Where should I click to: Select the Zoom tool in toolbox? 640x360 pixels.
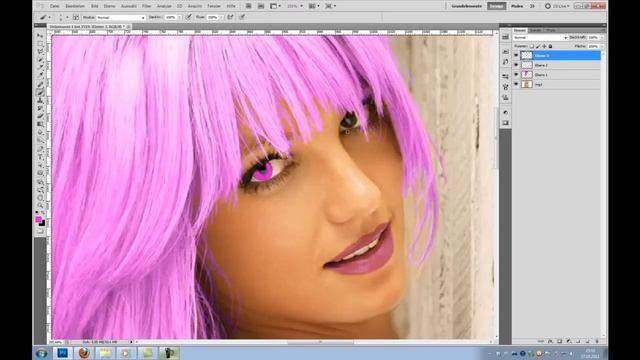pyautogui.click(x=40, y=206)
